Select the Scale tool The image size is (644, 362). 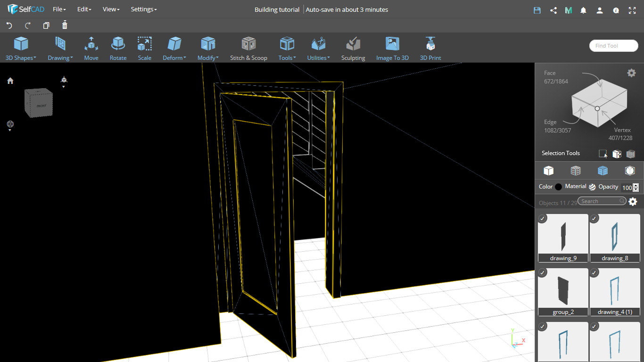click(x=145, y=49)
